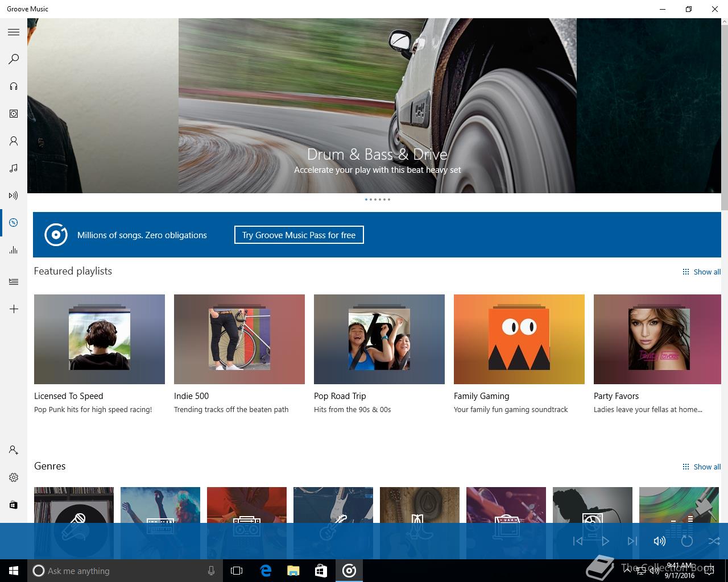Open Settings gear in sidebar
This screenshot has width=728, height=582.
[14, 477]
